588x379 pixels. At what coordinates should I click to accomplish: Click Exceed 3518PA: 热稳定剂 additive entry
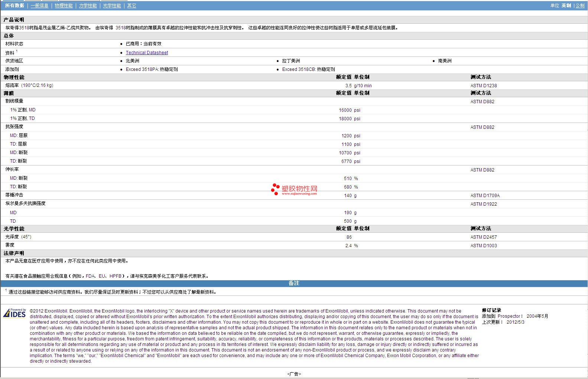(x=152, y=69)
